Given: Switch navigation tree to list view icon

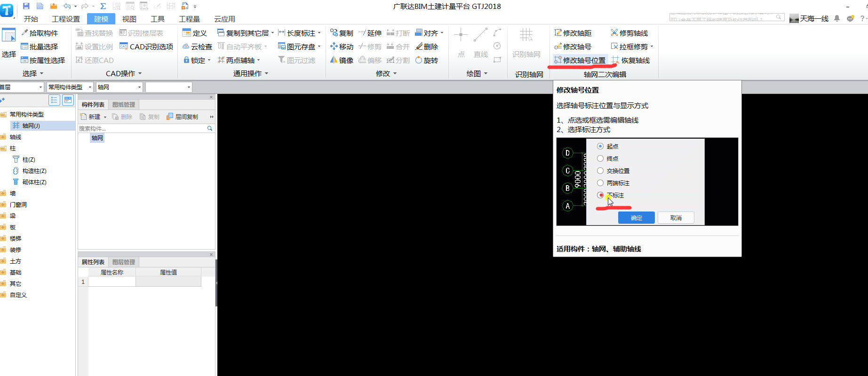Looking at the screenshot, I should [x=54, y=100].
